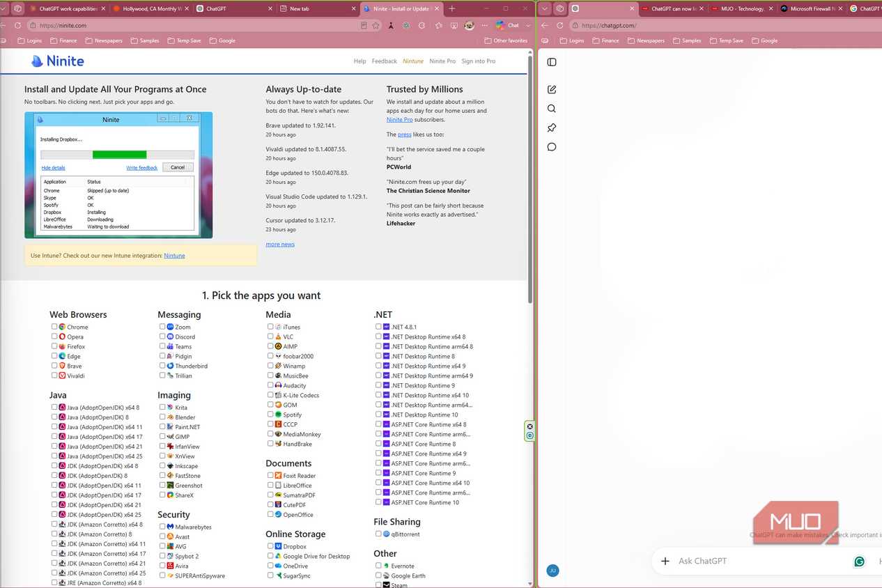This screenshot has width=882, height=588.
Task: Start a new chat with the compose icon
Action: (552, 89)
